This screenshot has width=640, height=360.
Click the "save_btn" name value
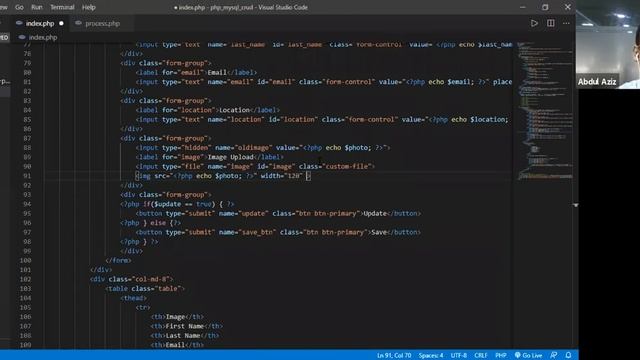click(x=257, y=232)
